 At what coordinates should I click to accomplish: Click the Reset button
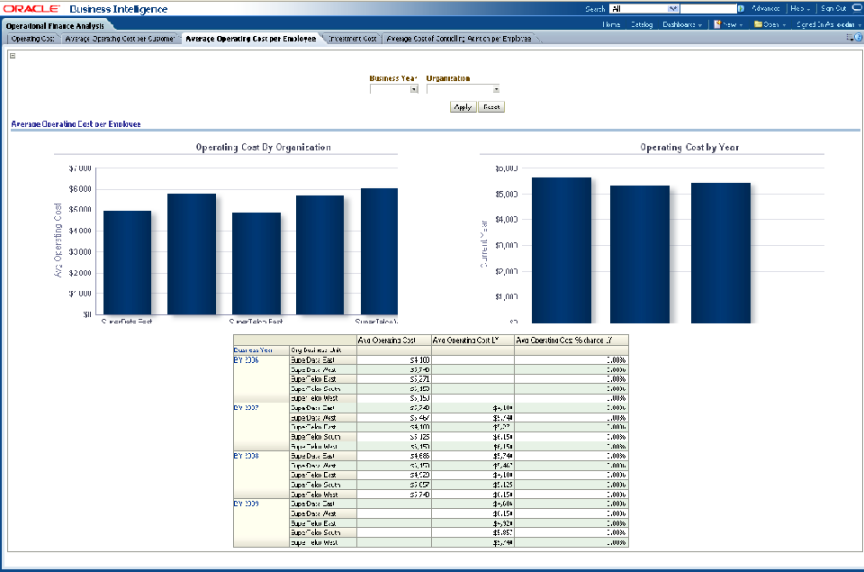coord(492,107)
